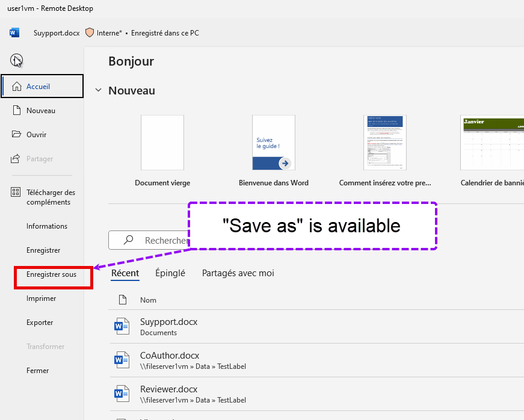Open recent file Suypport.docx
This screenshot has width=524, height=420.
click(x=316, y=327)
